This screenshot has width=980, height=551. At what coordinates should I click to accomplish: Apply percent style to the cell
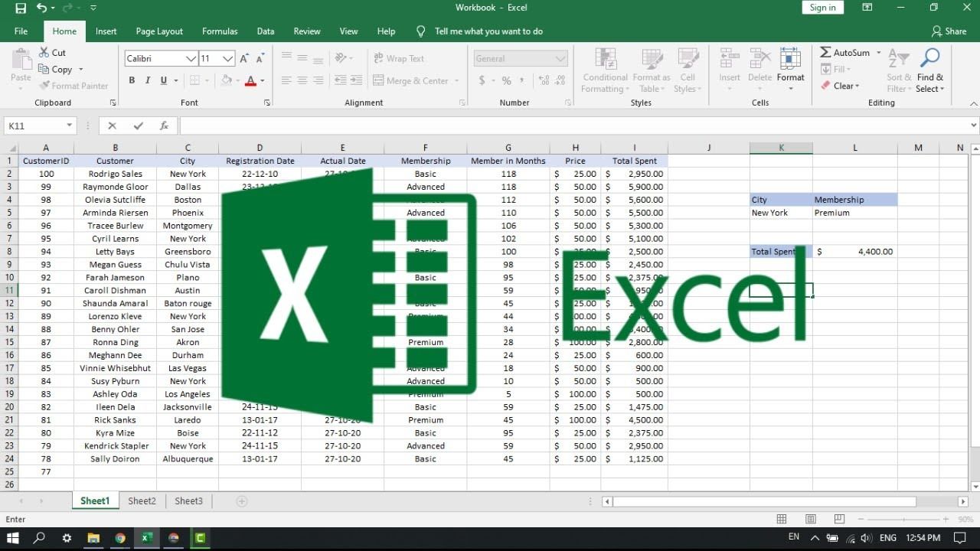click(506, 80)
